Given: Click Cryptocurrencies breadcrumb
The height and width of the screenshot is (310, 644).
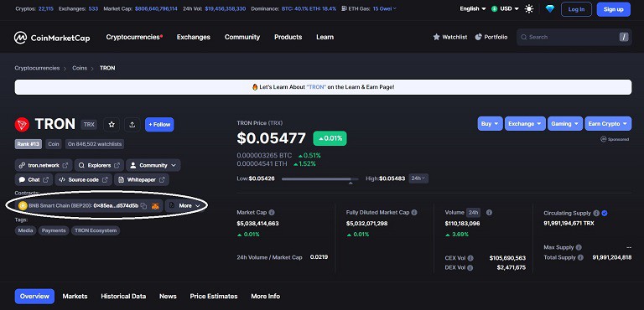Looking at the screenshot, I should 38,68.
